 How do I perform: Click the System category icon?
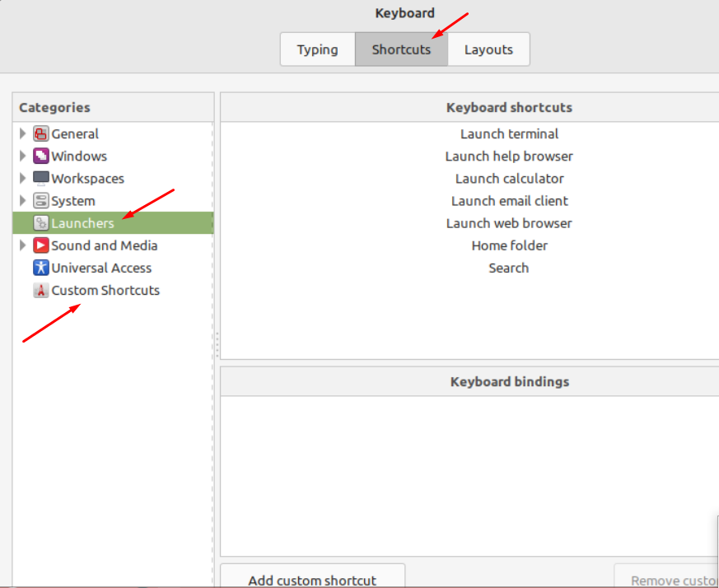click(x=41, y=201)
